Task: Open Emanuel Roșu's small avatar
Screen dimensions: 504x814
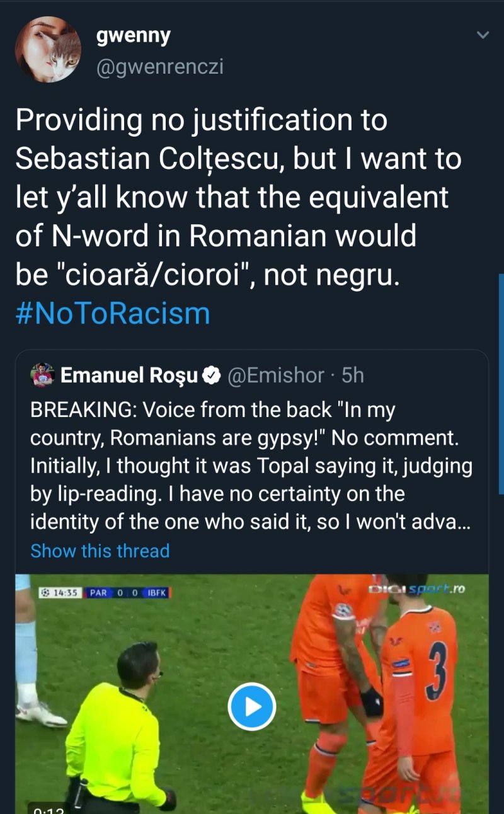Action: click(43, 375)
